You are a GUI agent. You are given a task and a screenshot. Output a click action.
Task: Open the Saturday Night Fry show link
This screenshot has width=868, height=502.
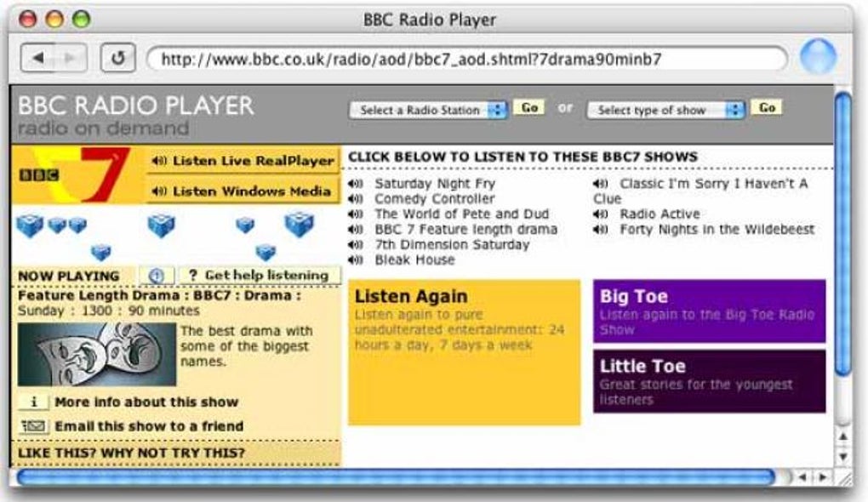pos(435,184)
